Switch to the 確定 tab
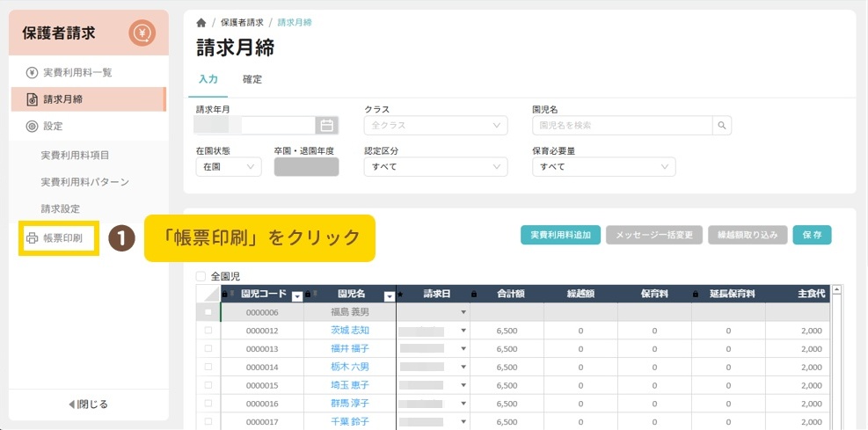The image size is (868, 430). 252,79
